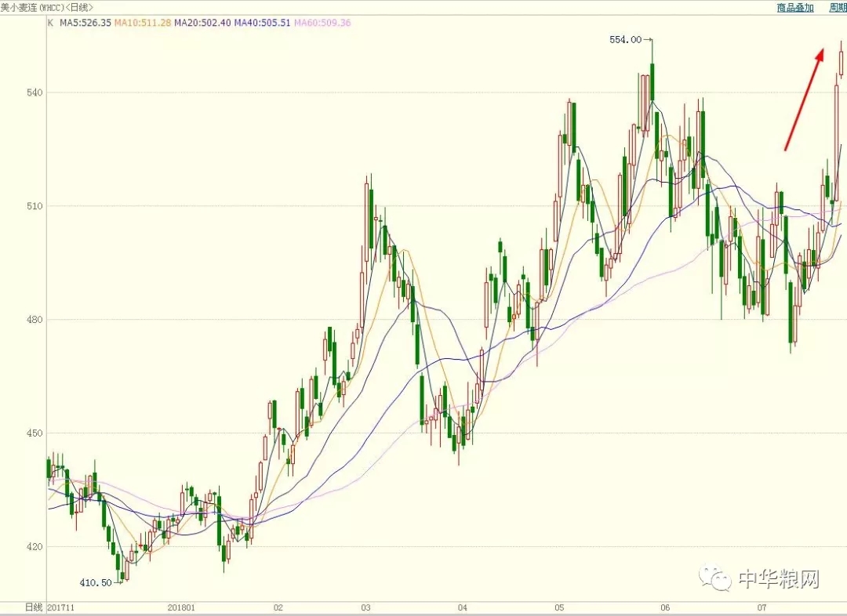Select the 410.50 low price marker
This screenshot has height=616, width=847.
(x=100, y=582)
